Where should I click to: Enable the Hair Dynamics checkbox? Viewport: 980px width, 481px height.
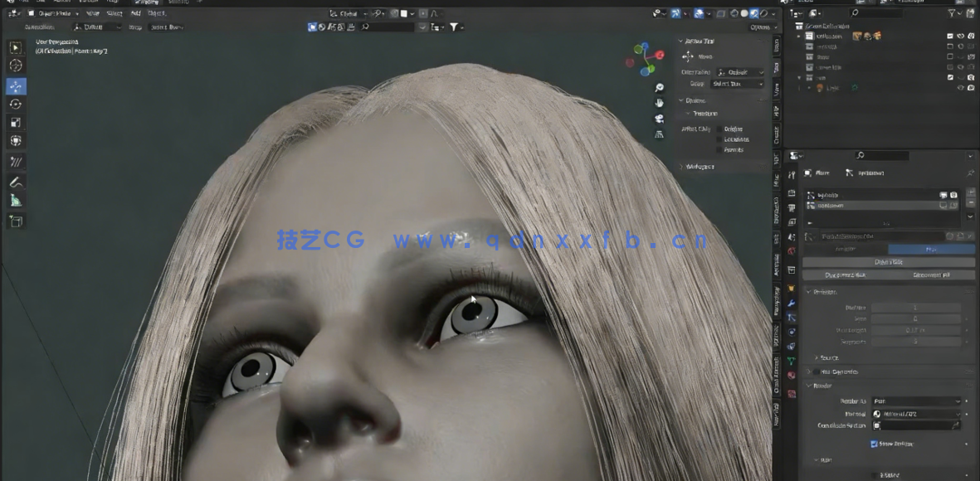817,372
